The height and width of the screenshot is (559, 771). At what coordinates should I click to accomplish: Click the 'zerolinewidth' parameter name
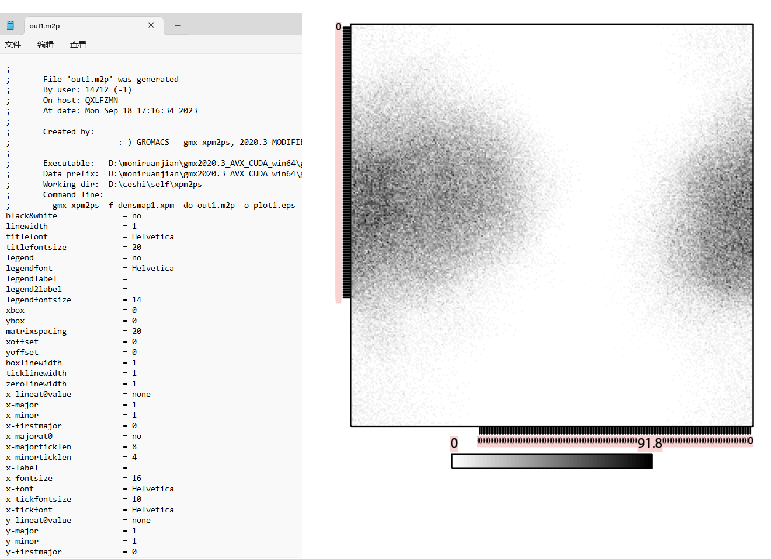36,383
